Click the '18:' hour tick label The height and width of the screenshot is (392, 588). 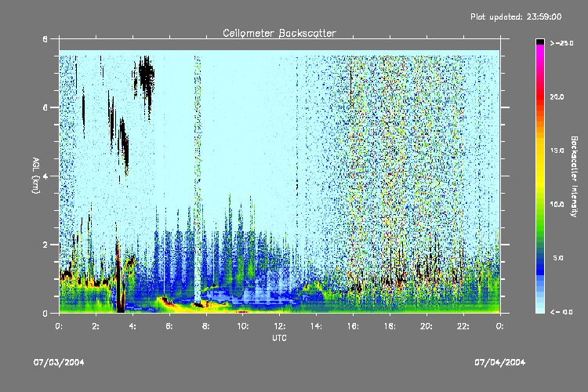point(390,326)
